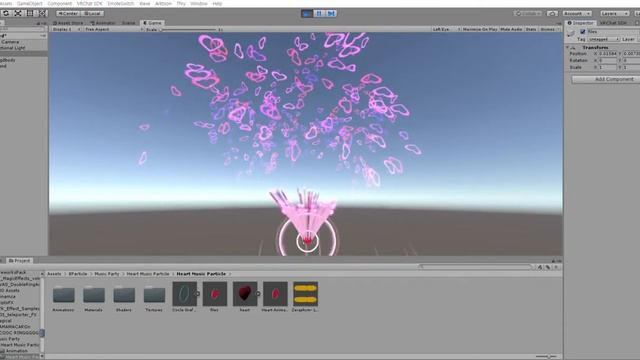Click the Rotation X input field

[608, 60]
